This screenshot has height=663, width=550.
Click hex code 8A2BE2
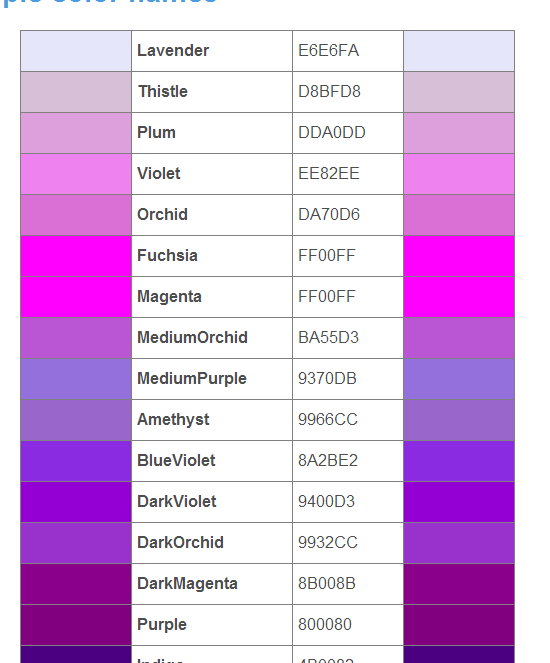coord(328,461)
